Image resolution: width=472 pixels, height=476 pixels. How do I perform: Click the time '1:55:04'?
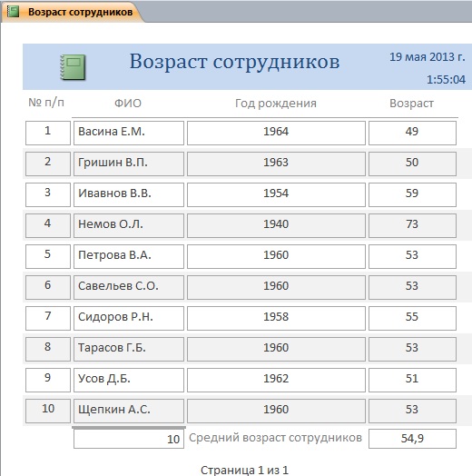click(x=446, y=80)
